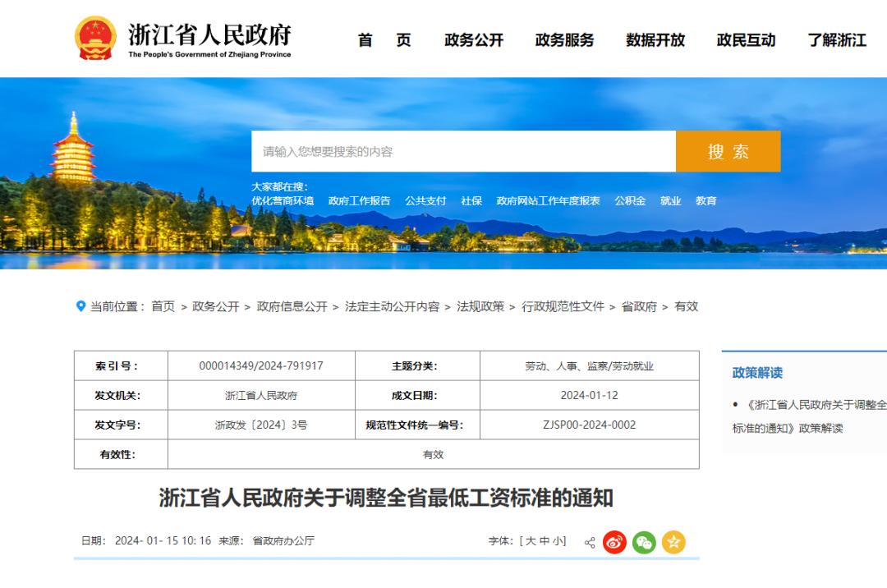The width and height of the screenshot is (887, 588).
Task: Go to 省政府 in breadcrumb
Action: [639, 306]
